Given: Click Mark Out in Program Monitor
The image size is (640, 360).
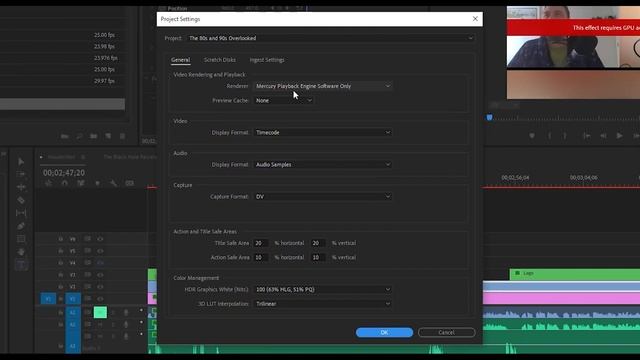Looking at the screenshot, I should pos(565,136).
